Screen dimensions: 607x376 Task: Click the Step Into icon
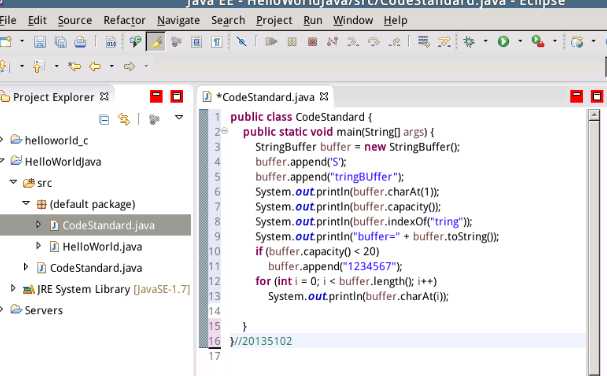tap(353, 41)
